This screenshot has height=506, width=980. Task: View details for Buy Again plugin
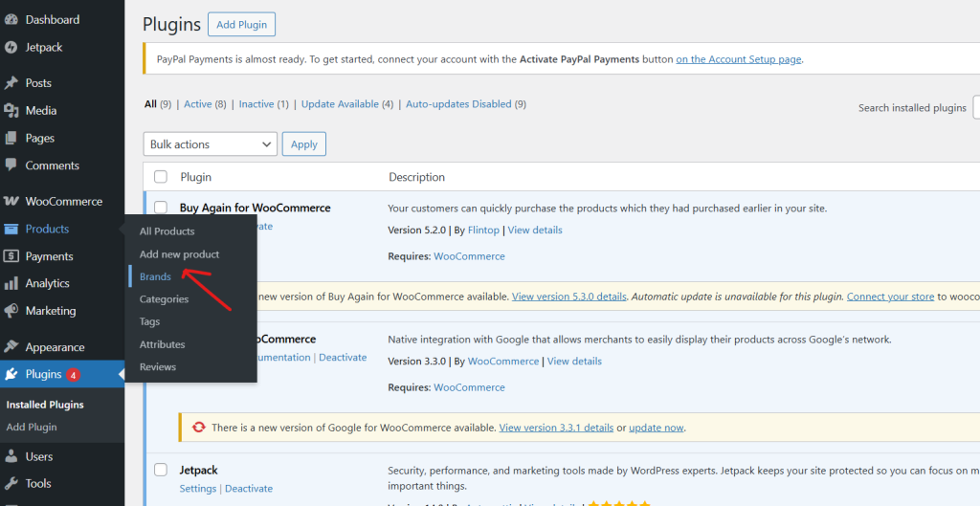pos(535,230)
